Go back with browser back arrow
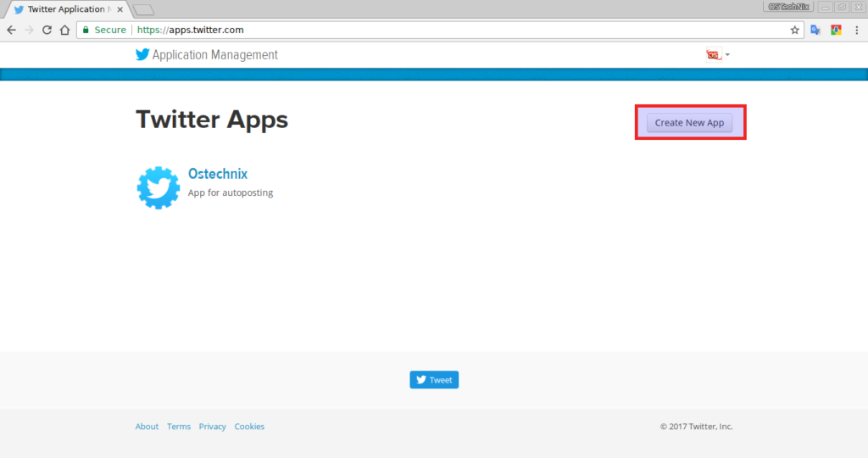868x458 pixels. pyautogui.click(x=11, y=30)
